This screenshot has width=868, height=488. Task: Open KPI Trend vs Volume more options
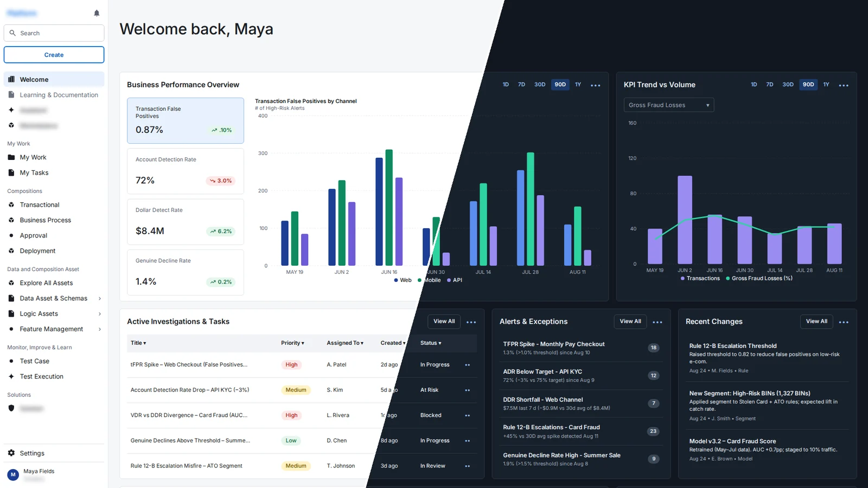844,85
